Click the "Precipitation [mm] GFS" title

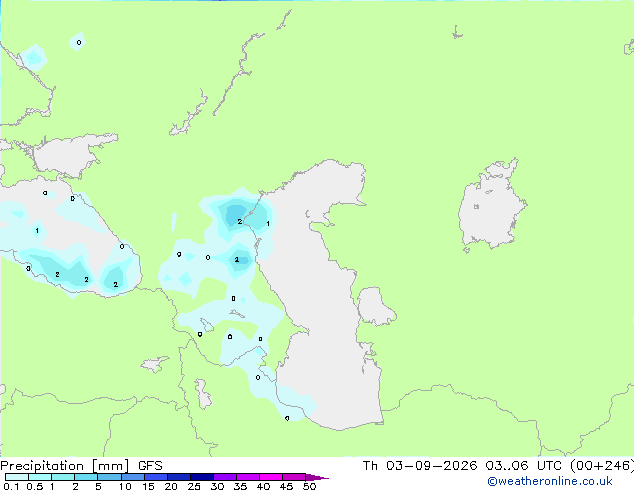click(81, 466)
